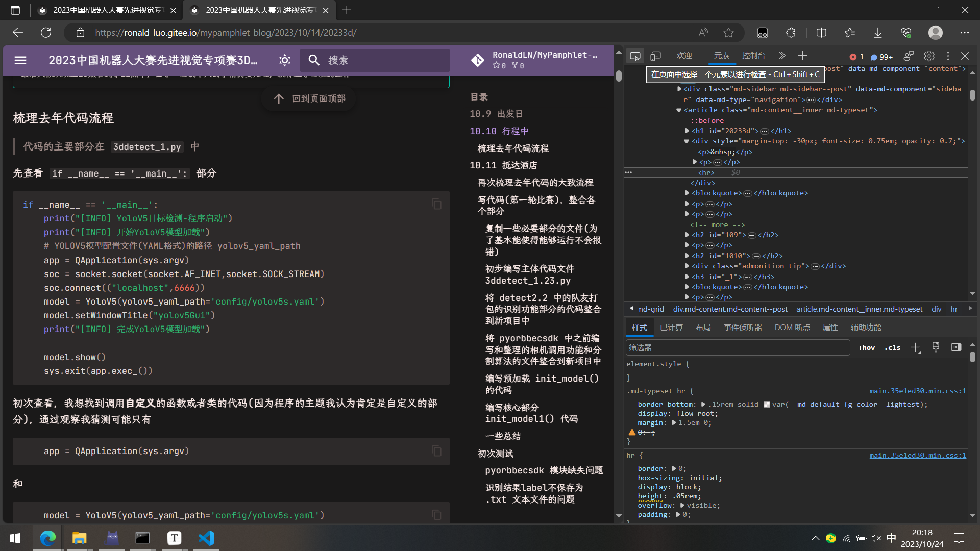Screen dimensions: 980x551
Task: Open main.35e1ed30.min.css:1 link for .md-typeset hr
Action: [917, 391]
